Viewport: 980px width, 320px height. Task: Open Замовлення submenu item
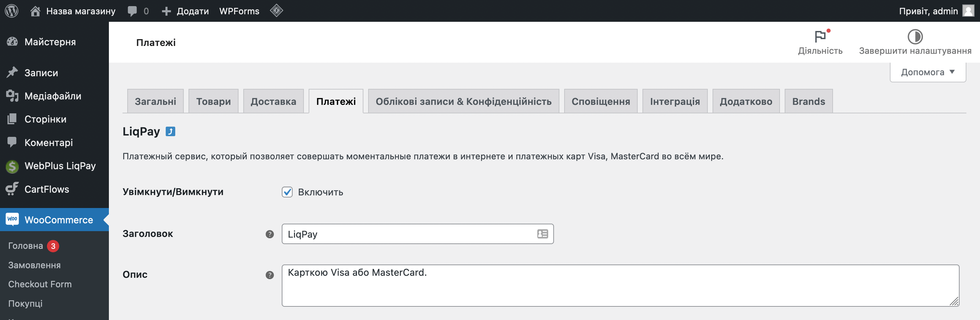click(34, 265)
